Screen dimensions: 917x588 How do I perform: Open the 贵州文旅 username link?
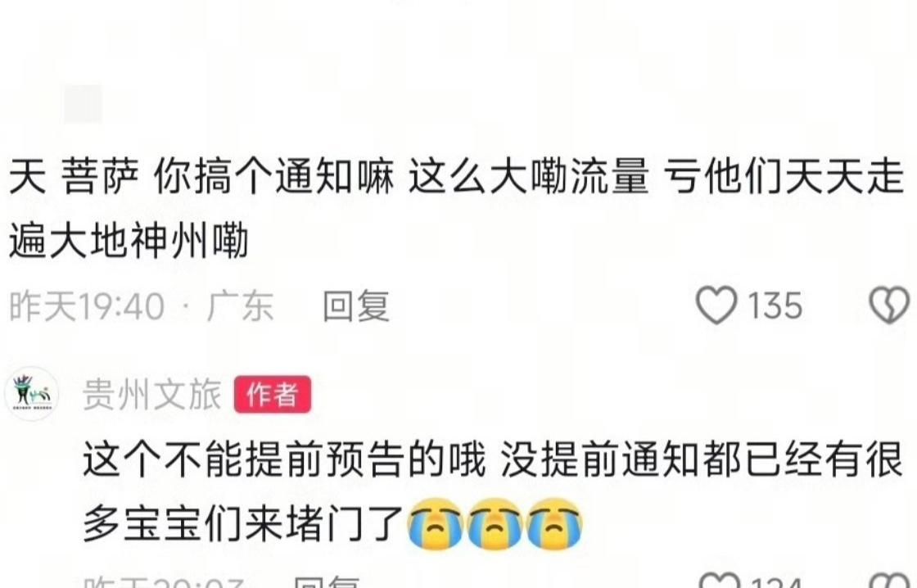click(152, 395)
